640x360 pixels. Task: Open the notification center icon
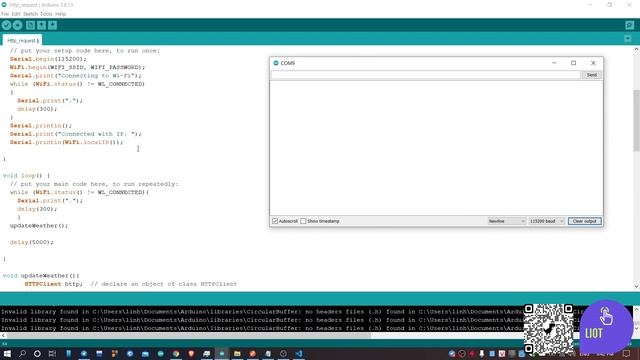click(626, 353)
